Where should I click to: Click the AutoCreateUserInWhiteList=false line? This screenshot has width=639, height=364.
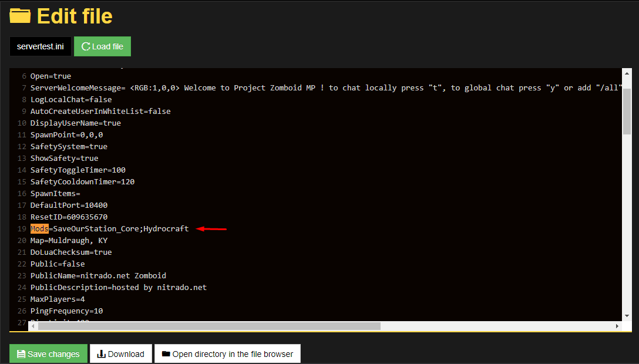pyautogui.click(x=100, y=112)
